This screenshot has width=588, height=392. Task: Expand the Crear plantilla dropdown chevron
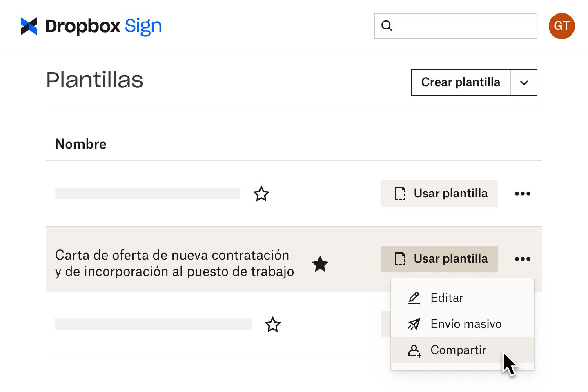[524, 82]
